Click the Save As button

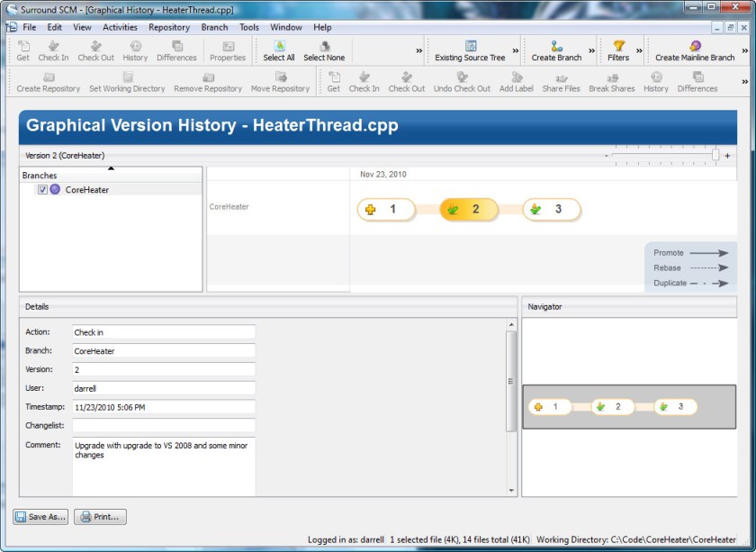click(41, 517)
